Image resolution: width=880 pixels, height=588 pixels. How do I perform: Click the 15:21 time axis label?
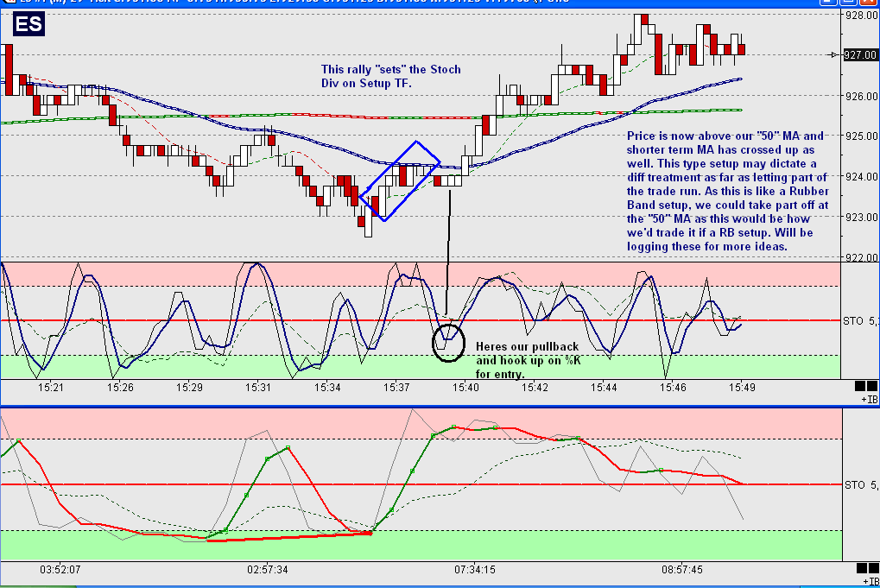(x=51, y=387)
